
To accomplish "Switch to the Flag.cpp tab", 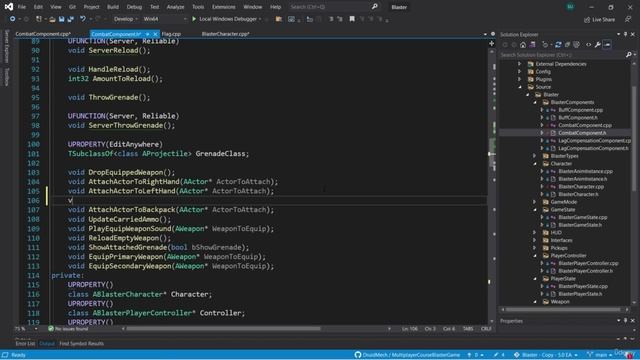I will 171,34.
